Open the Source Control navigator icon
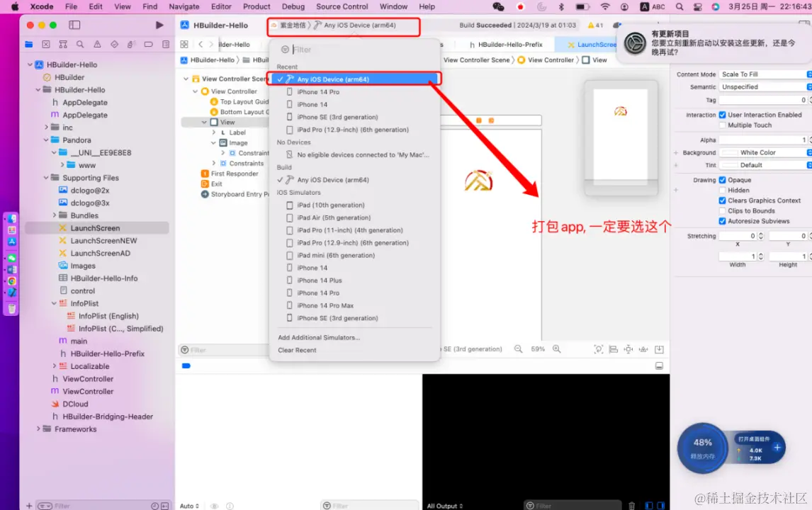 46,45
